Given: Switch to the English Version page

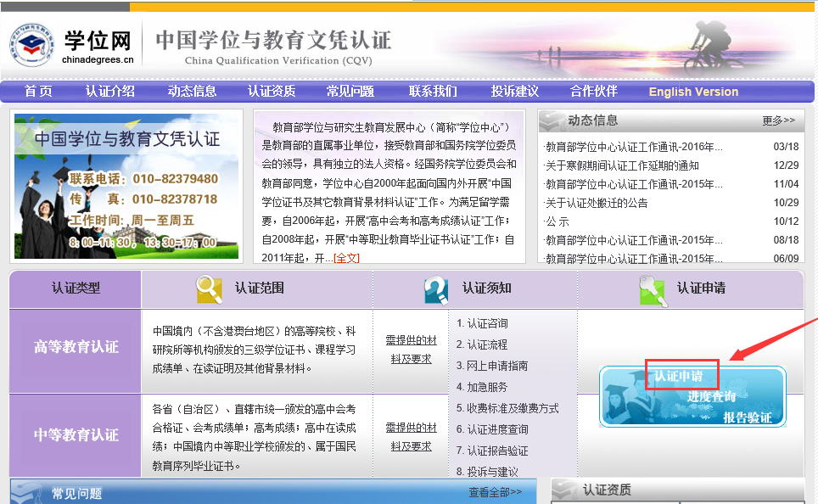Looking at the screenshot, I should (692, 92).
